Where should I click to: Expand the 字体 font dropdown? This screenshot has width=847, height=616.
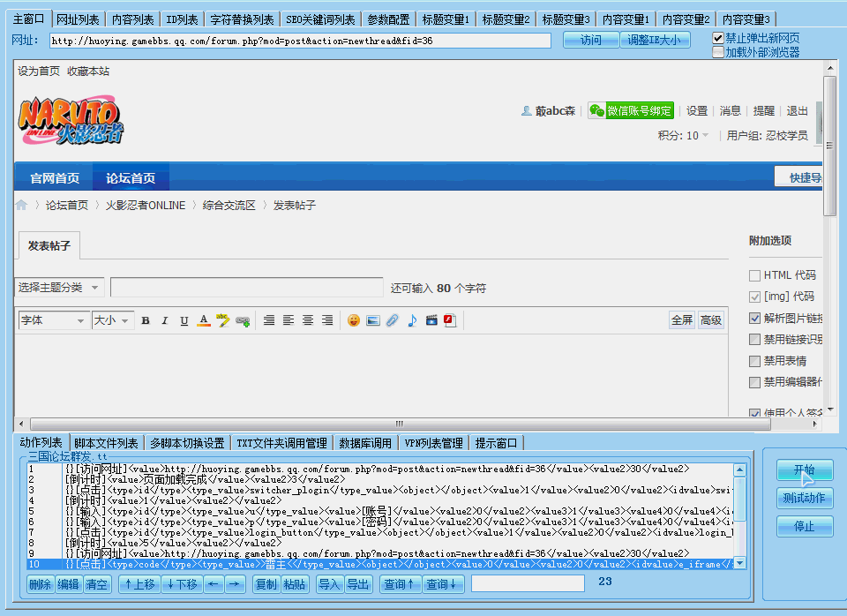[x=53, y=320]
